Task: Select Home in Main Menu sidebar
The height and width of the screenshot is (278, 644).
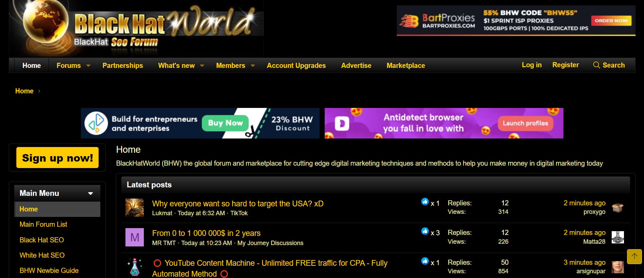Action: (57, 209)
